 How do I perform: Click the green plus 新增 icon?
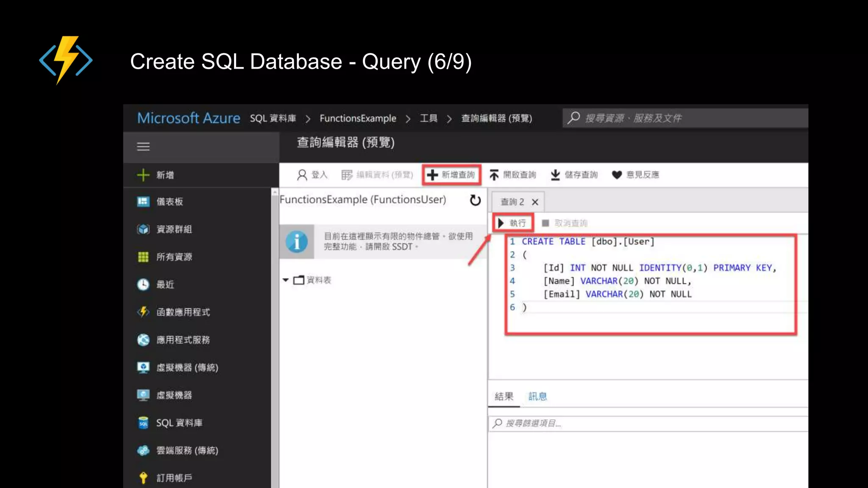143,175
